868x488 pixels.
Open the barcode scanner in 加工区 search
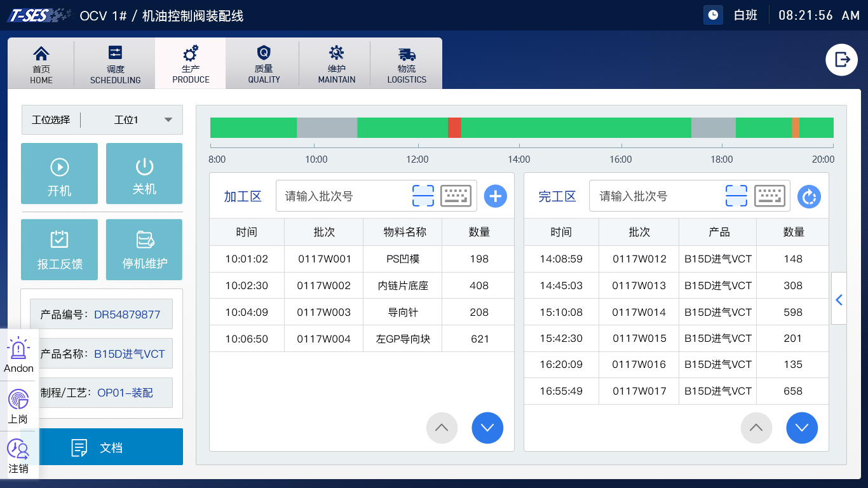423,196
